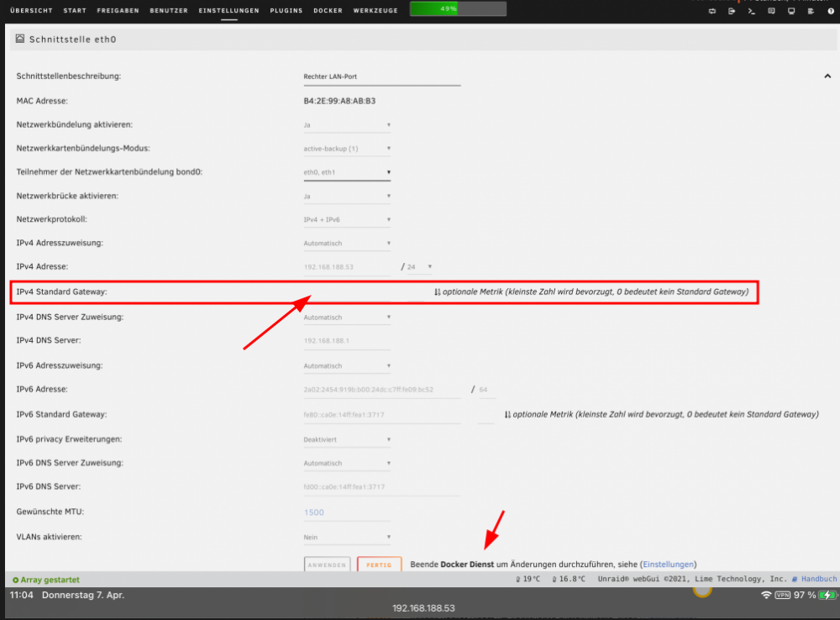Open the Werkzeuge menu item

375,10
